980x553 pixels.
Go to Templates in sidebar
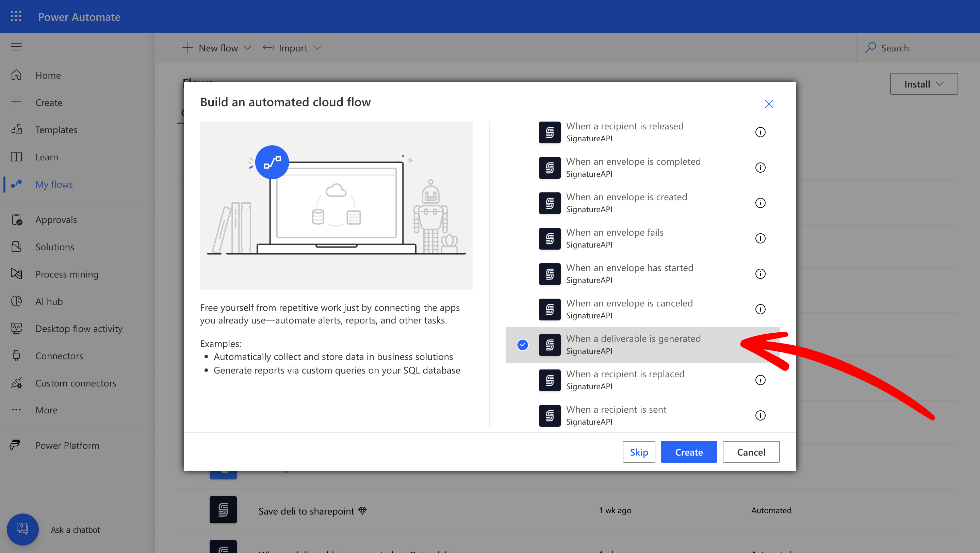click(56, 130)
